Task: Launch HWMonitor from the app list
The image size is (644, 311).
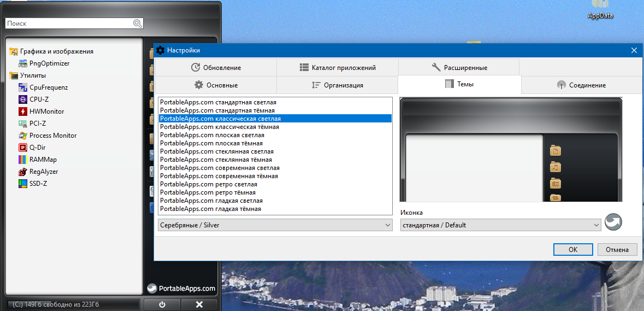Action: 47,112
